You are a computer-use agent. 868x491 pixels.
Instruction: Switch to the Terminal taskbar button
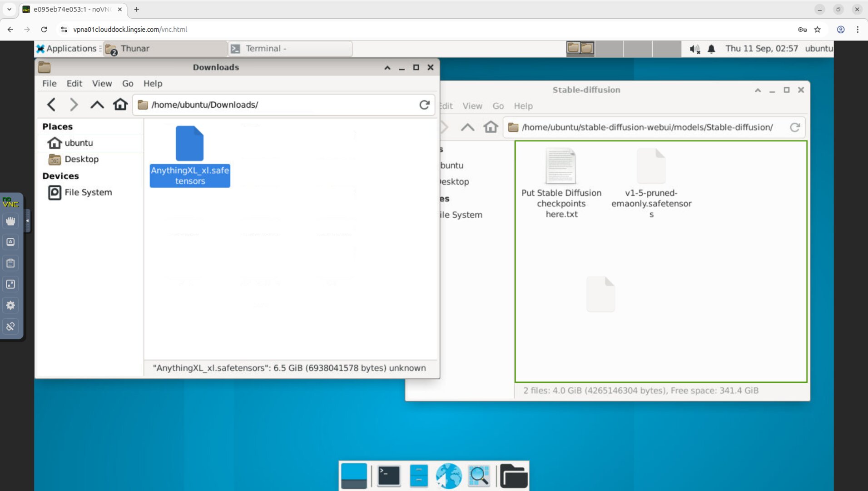click(291, 49)
